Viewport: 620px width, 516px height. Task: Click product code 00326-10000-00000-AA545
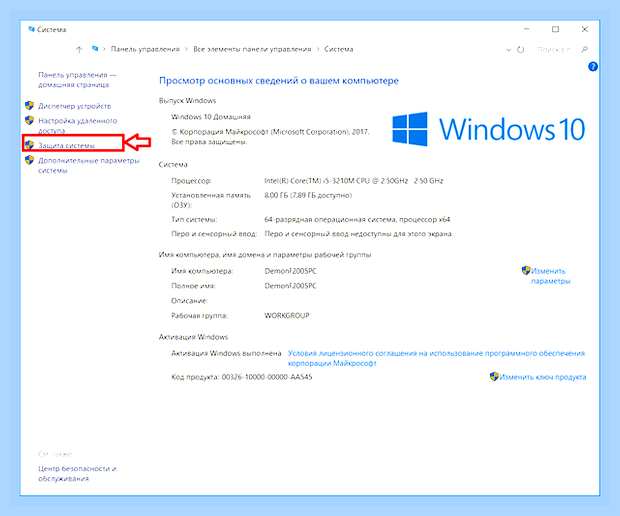pyautogui.click(x=267, y=377)
